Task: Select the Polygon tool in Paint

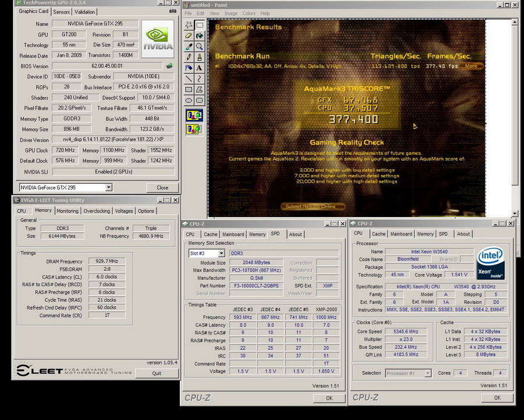Action: point(200,90)
